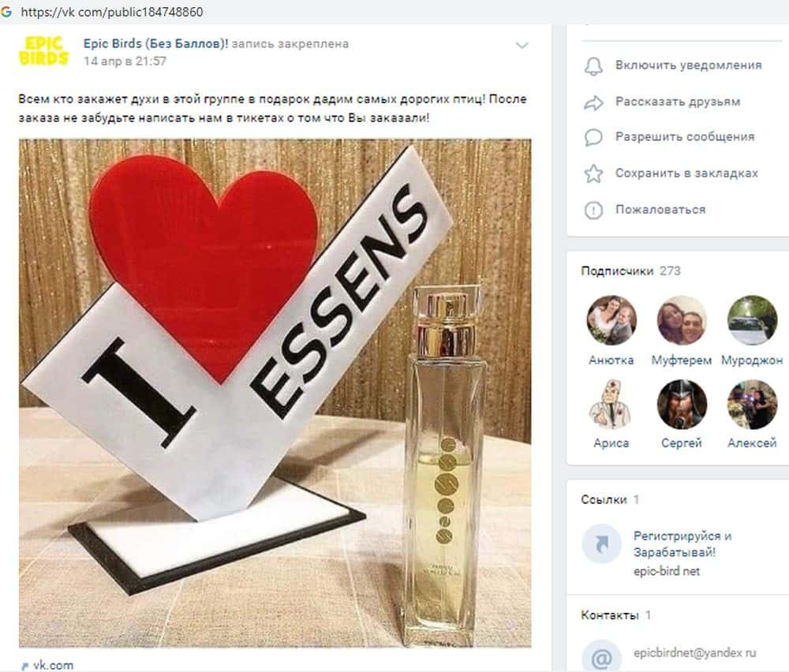Click the star bookmark icon

point(593,174)
